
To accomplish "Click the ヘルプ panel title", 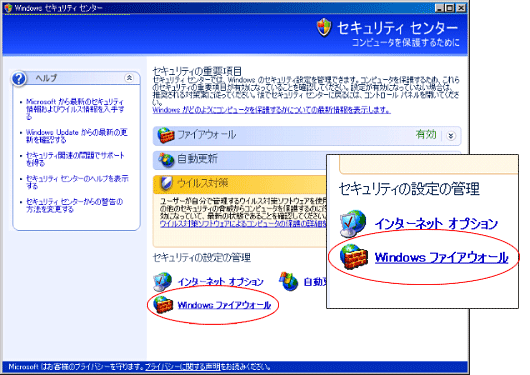I will (x=46, y=78).
